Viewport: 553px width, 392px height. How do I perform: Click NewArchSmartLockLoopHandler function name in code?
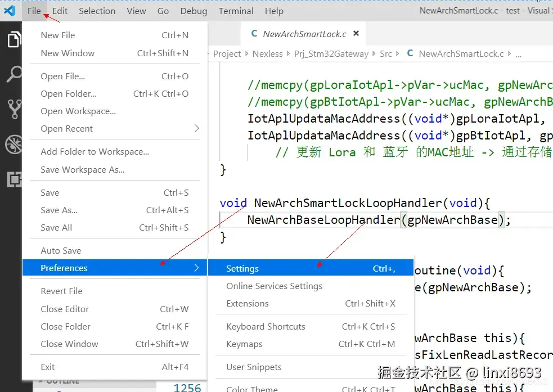point(348,202)
